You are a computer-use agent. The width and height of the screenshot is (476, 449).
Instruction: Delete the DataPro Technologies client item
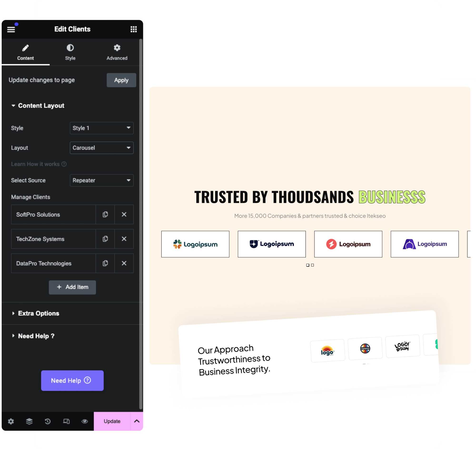(124, 263)
